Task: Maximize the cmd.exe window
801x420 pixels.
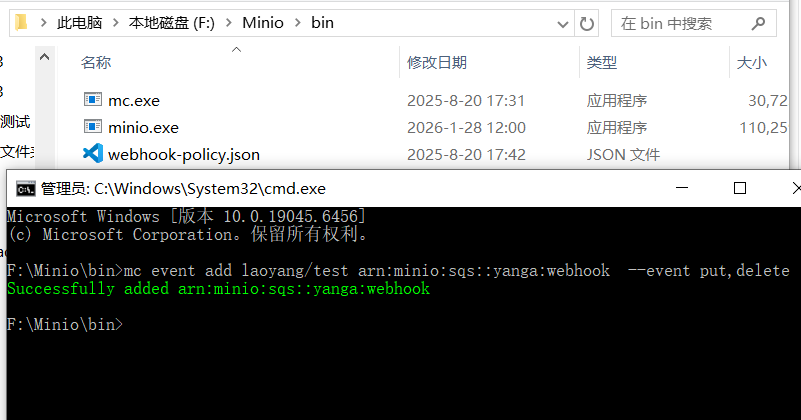Action: click(x=740, y=188)
